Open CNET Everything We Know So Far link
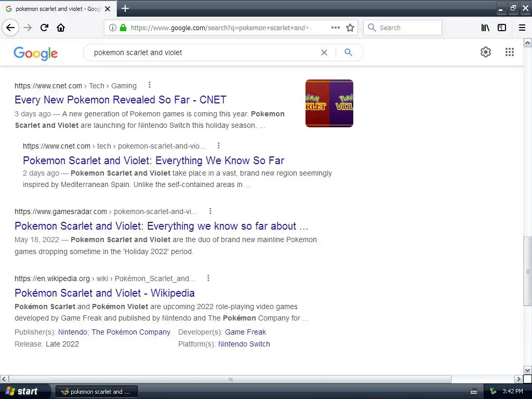The width and height of the screenshot is (532, 399). click(x=153, y=160)
